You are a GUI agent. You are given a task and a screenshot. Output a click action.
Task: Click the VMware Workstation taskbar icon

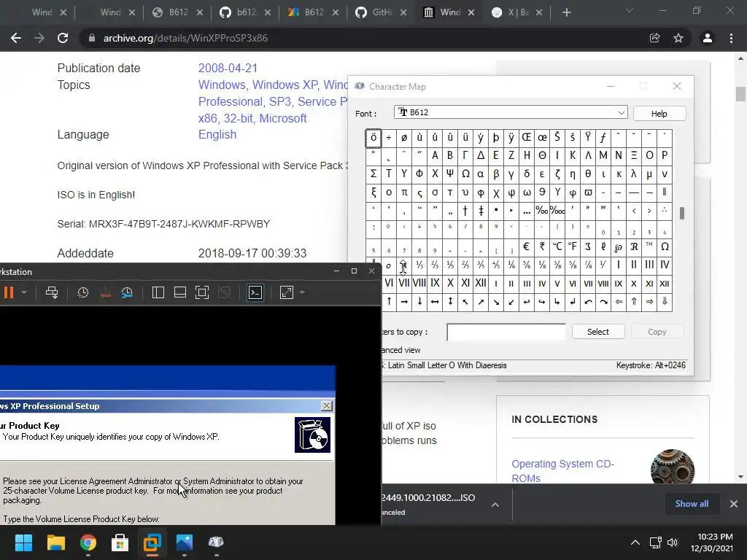pos(152,542)
